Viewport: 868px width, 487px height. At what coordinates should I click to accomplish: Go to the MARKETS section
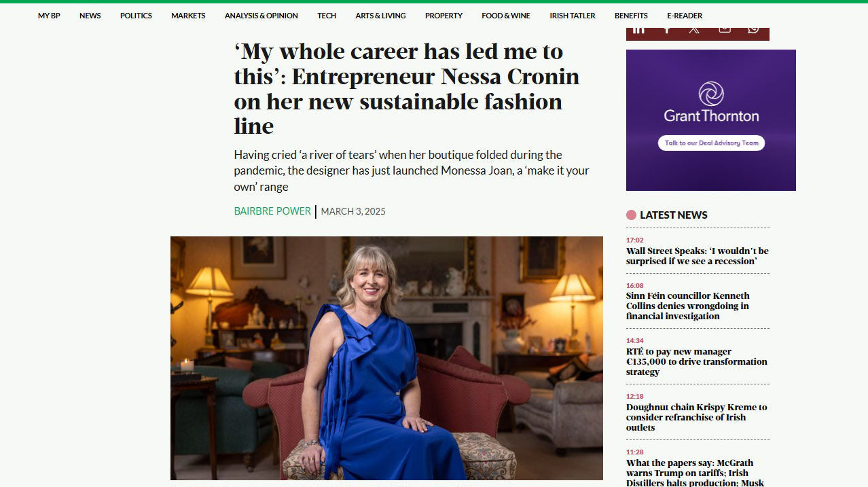point(187,15)
